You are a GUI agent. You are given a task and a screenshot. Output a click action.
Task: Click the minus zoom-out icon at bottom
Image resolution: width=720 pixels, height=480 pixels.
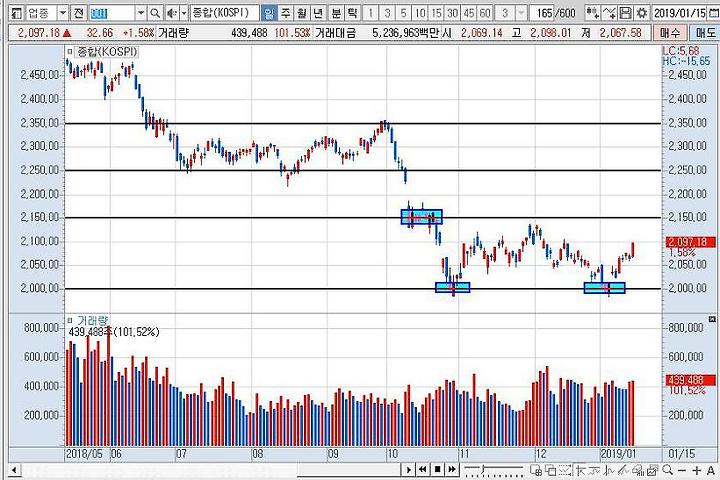(682, 470)
